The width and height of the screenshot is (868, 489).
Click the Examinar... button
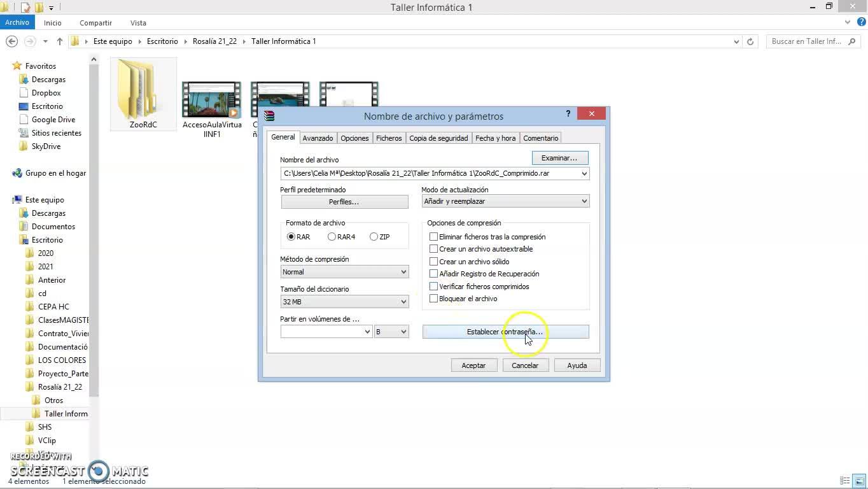coord(559,158)
